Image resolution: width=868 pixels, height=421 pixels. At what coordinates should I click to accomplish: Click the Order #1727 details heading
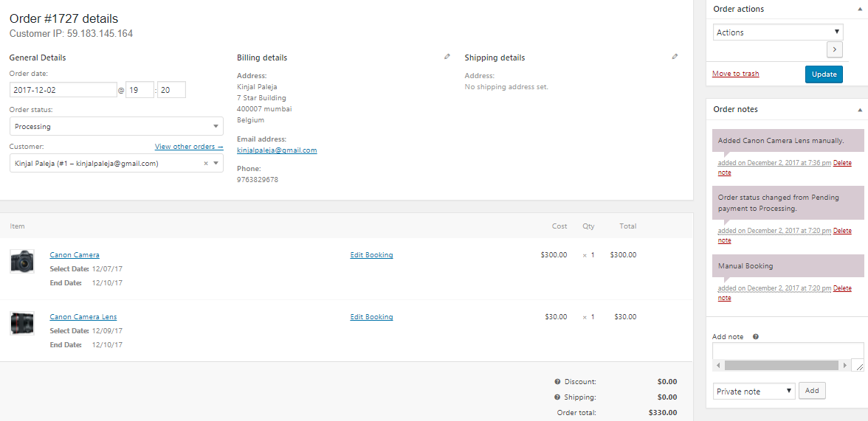coord(64,19)
